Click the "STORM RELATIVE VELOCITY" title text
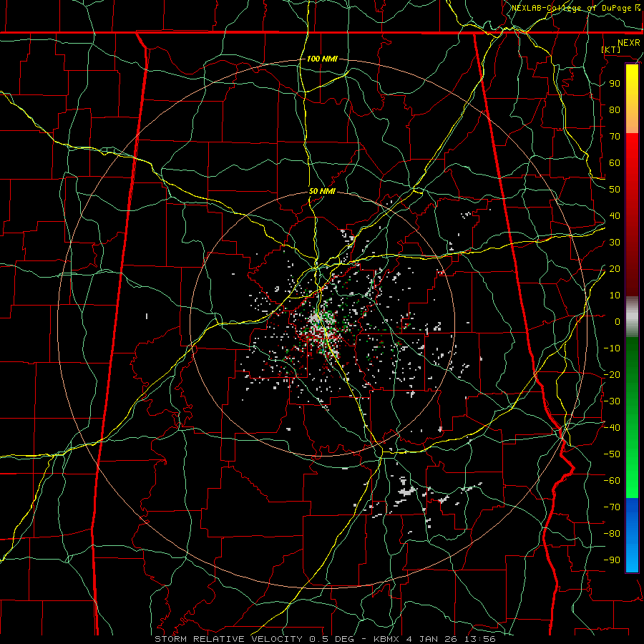The width and height of the screenshot is (644, 644). point(228,639)
